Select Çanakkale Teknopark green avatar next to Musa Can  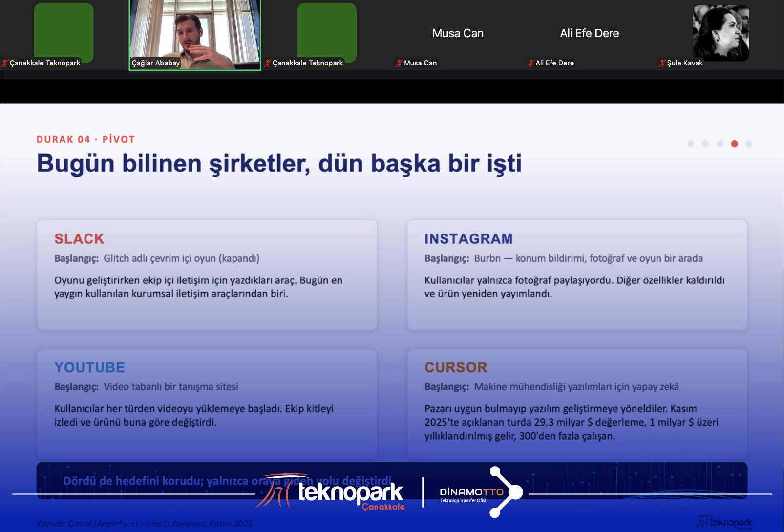(327, 32)
